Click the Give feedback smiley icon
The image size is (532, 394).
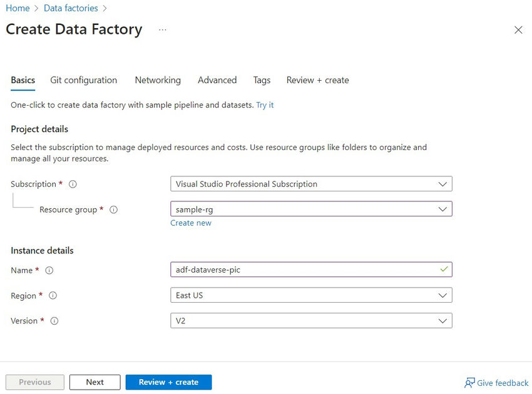pos(469,383)
